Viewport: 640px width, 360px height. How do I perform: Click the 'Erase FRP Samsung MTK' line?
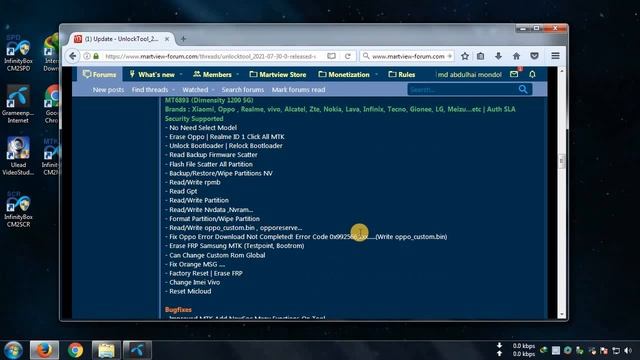[x=237, y=246]
